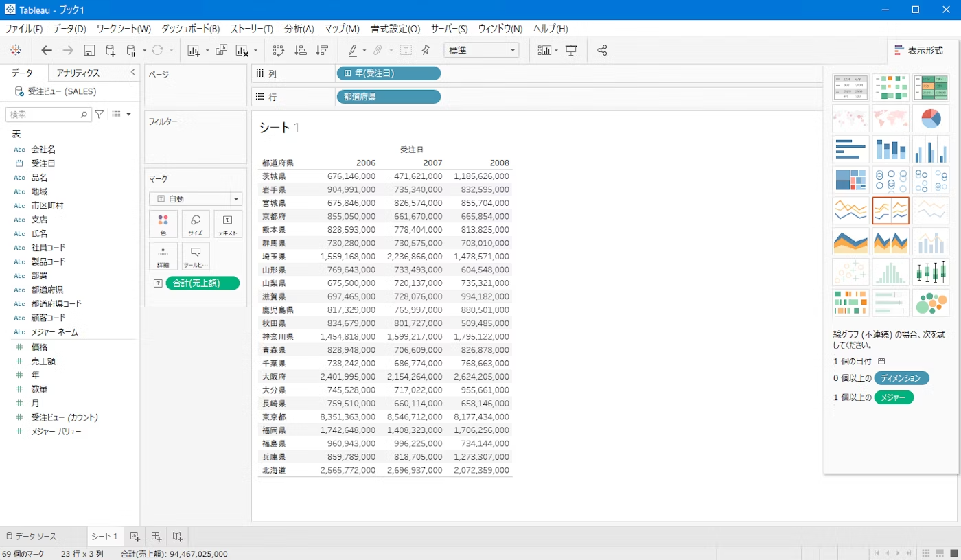Add new dashboard tab icon at bottom
The image size is (961, 560).
click(157, 536)
